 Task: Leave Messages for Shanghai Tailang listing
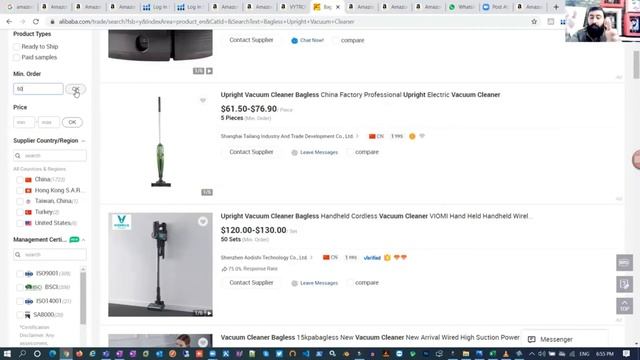pos(314,152)
